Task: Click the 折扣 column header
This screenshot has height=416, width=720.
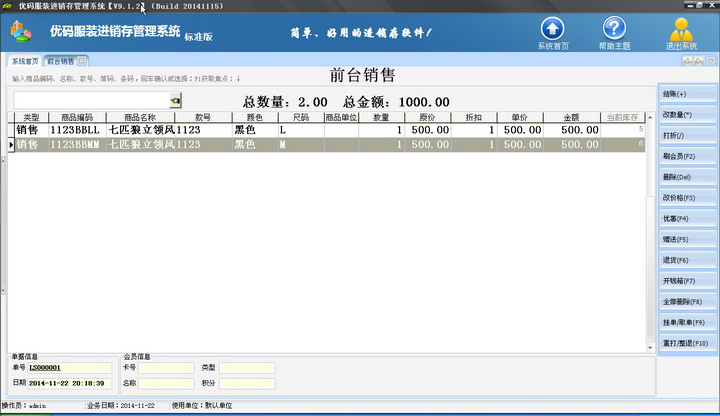Action: pyautogui.click(x=474, y=118)
